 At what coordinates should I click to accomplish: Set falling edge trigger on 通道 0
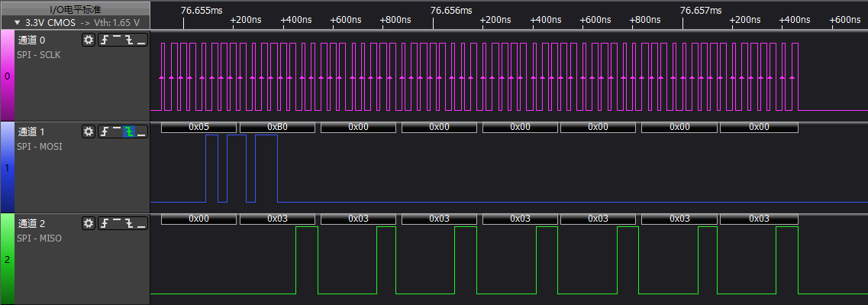point(129,40)
